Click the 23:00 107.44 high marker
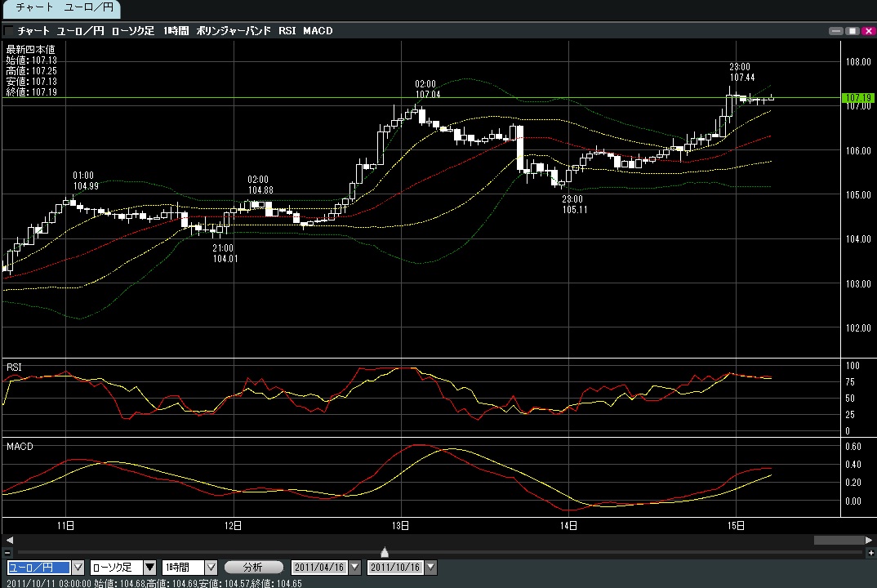Viewport: 877px width, 588px height. [x=741, y=72]
